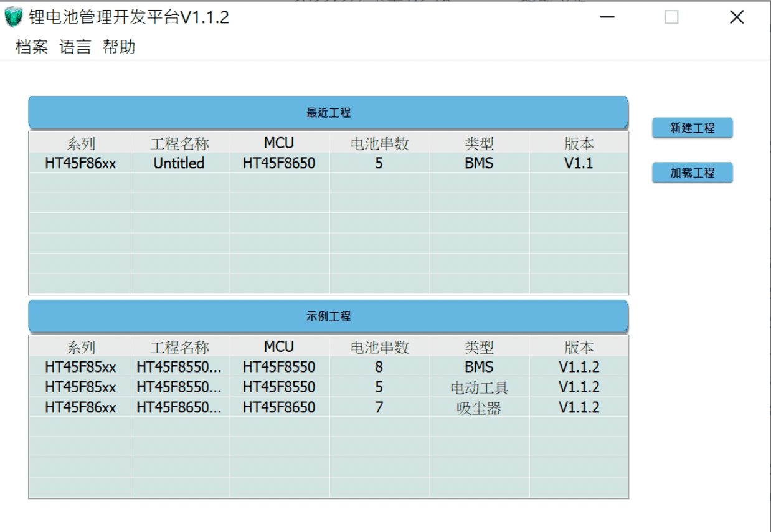The image size is (771, 532).
Task: Minimize the 锂电池管理开发平台 window
Action: [x=607, y=17]
